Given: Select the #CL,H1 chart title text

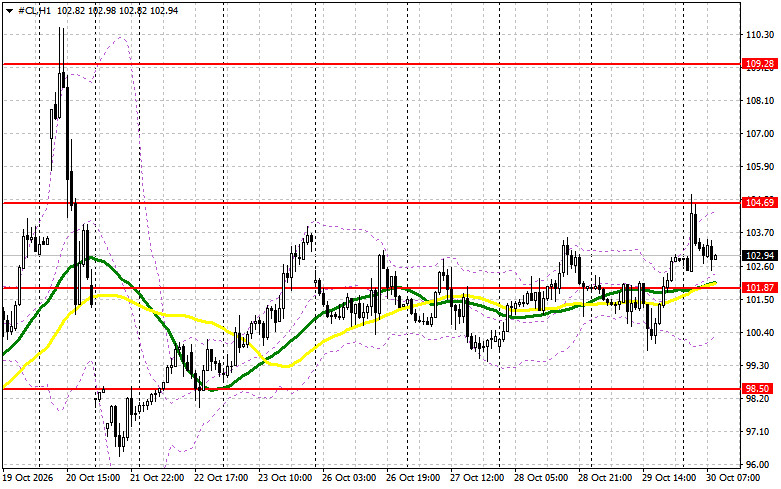Looking at the screenshot, I should tap(35, 10).
